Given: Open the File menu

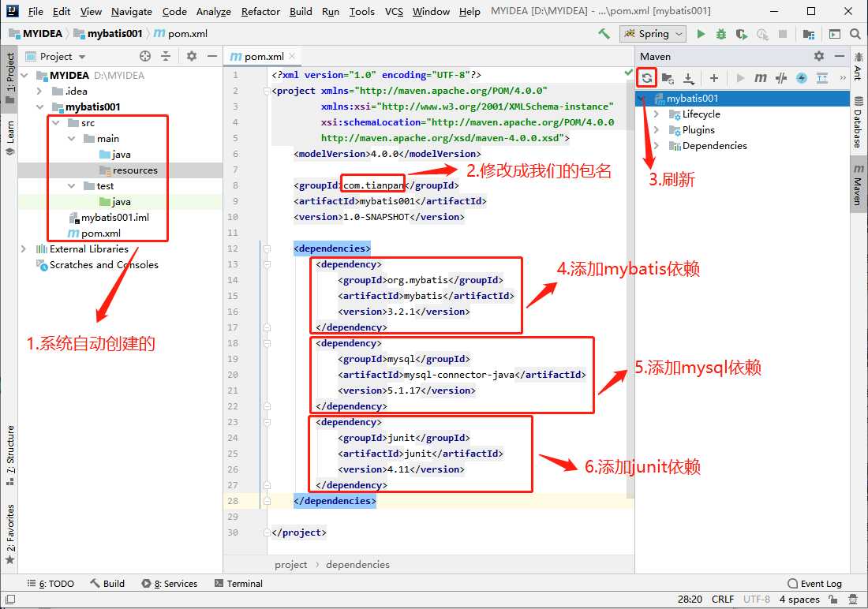Looking at the screenshot, I should pos(36,11).
